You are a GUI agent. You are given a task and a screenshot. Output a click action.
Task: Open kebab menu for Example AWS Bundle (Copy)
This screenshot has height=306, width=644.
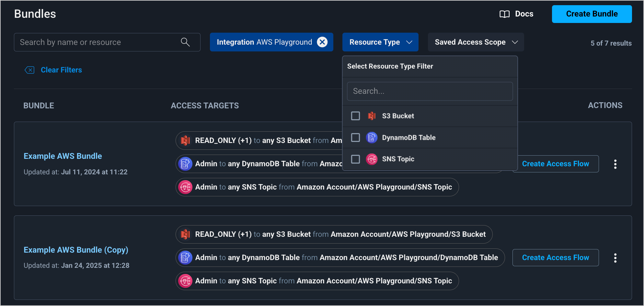(615, 258)
